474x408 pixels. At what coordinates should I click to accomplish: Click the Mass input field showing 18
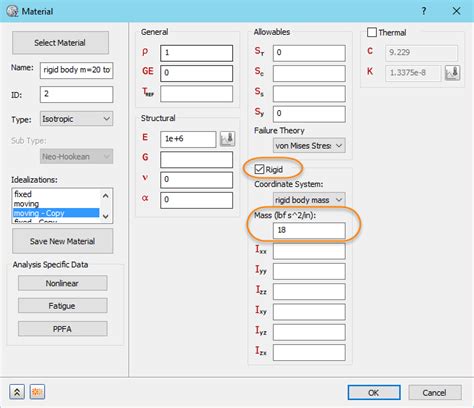click(309, 230)
